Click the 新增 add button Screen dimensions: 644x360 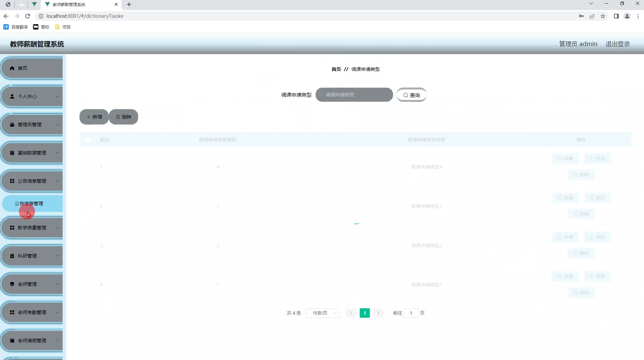(x=94, y=117)
